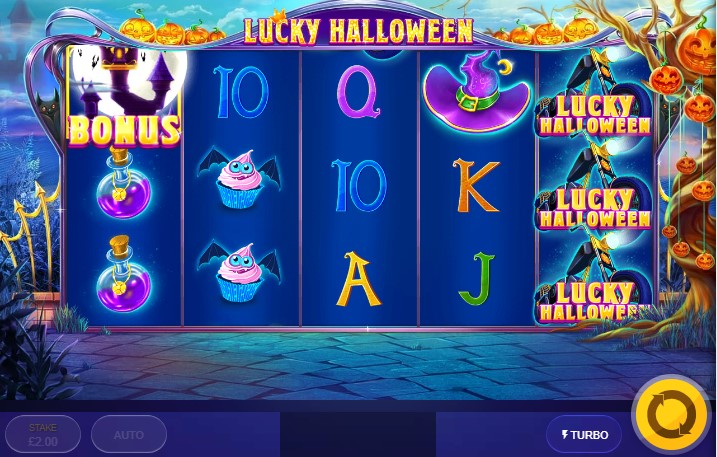Screen dimensions: 717x457
Task: Select the purple witch hat symbol
Action: tap(476, 93)
